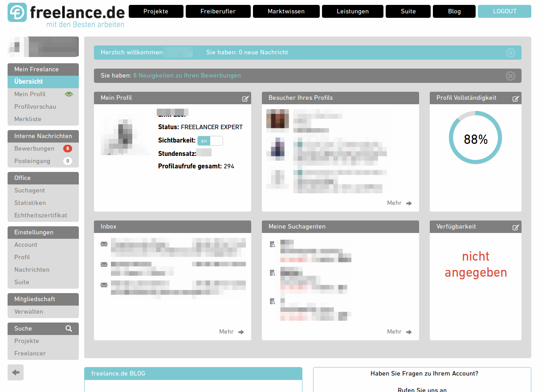
Task: Dismiss the welcome message banner
Action: pos(510,53)
